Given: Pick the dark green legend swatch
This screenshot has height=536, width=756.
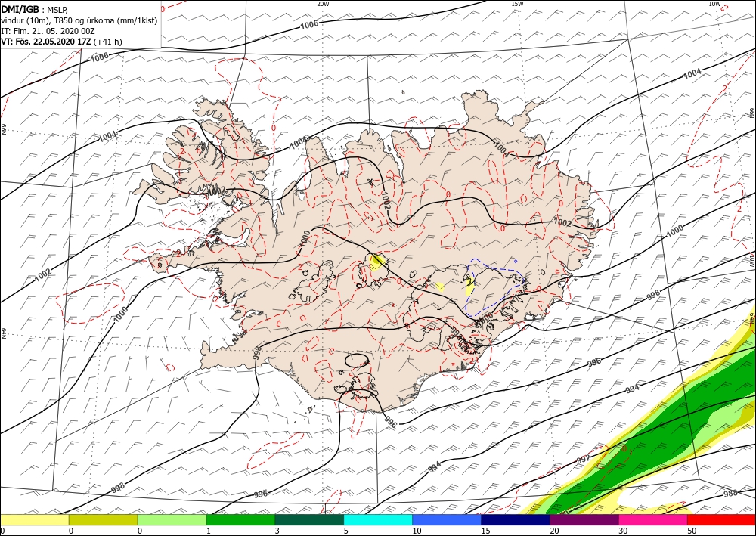Looking at the screenshot, I should tap(309, 520).
